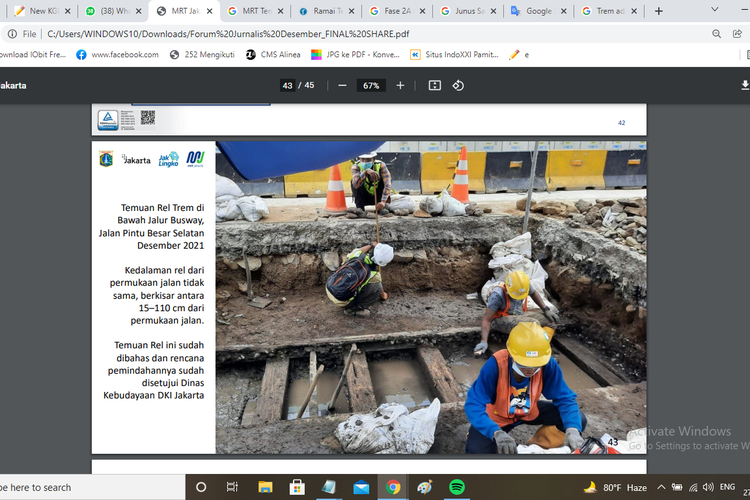Viewport: 750px width, 500px height.
Task: Edit the page number field showing 43
Action: click(x=287, y=85)
